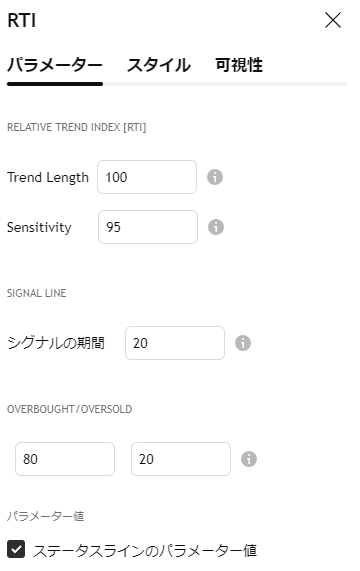Click the ステータスラインのパラメーター値 label text

coord(145,550)
